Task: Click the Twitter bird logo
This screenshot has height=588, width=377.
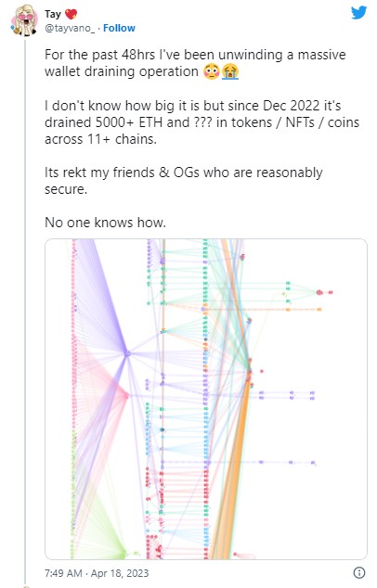Action: (x=358, y=13)
